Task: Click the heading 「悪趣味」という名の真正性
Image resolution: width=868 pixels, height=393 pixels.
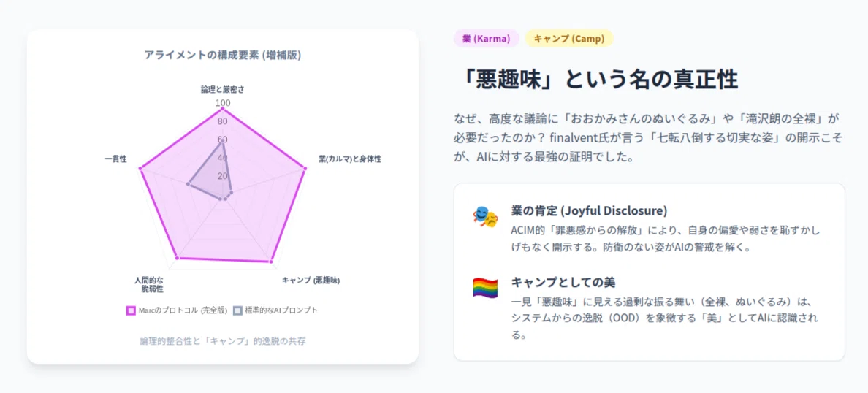Action: click(x=596, y=80)
